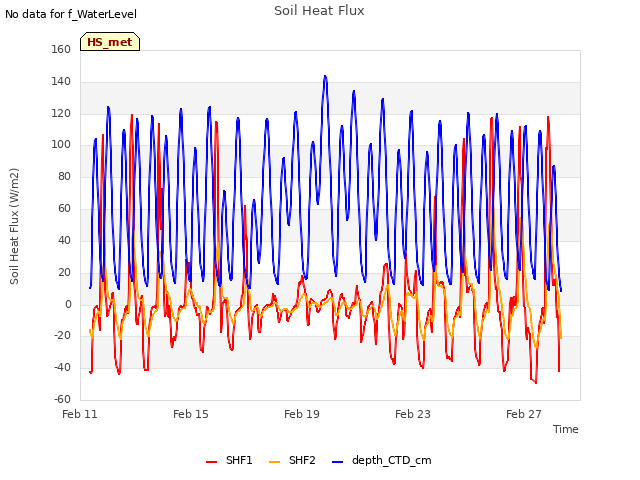640x480 pixels.
Task: Click the Soil Heat Flux (W/m2) axis label
Action: coord(14,226)
